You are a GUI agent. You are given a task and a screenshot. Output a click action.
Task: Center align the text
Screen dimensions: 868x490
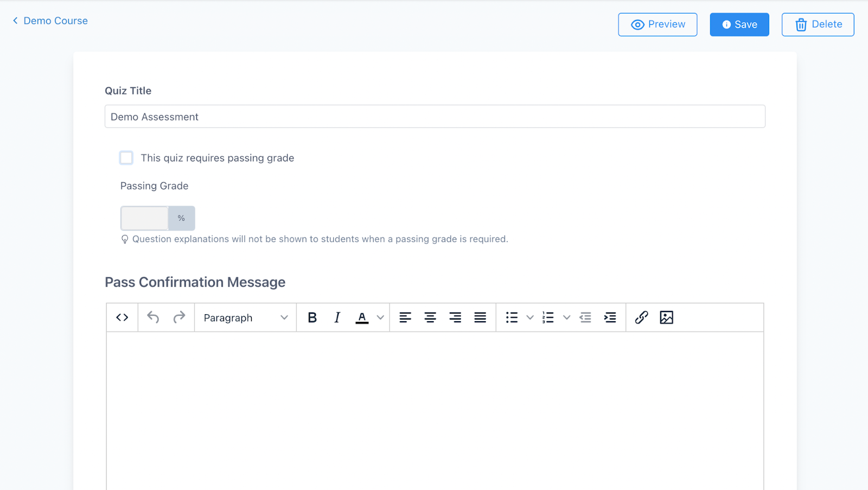430,317
